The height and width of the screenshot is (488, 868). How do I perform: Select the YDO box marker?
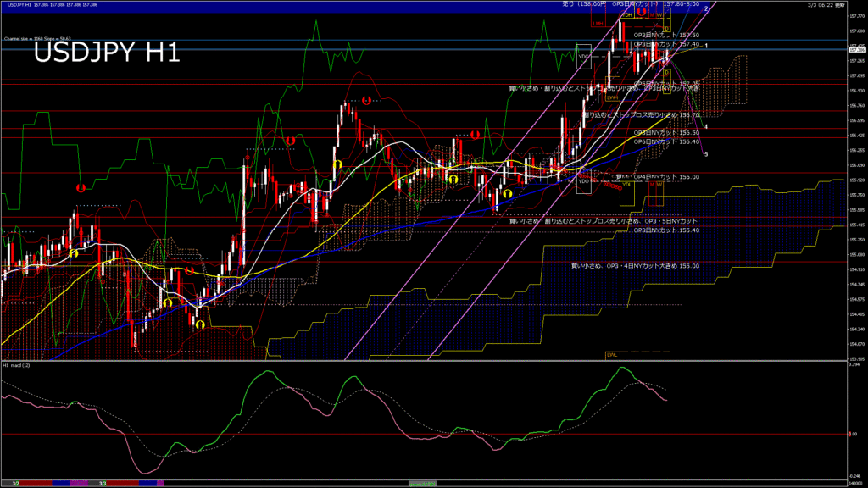pyautogui.click(x=583, y=180)
